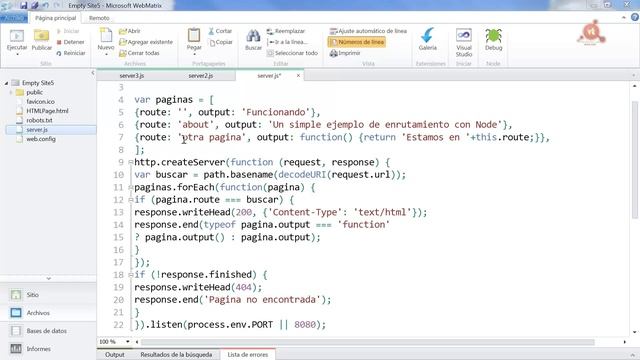
Task: Click Seleccionar todo
Action: point(292,53)
